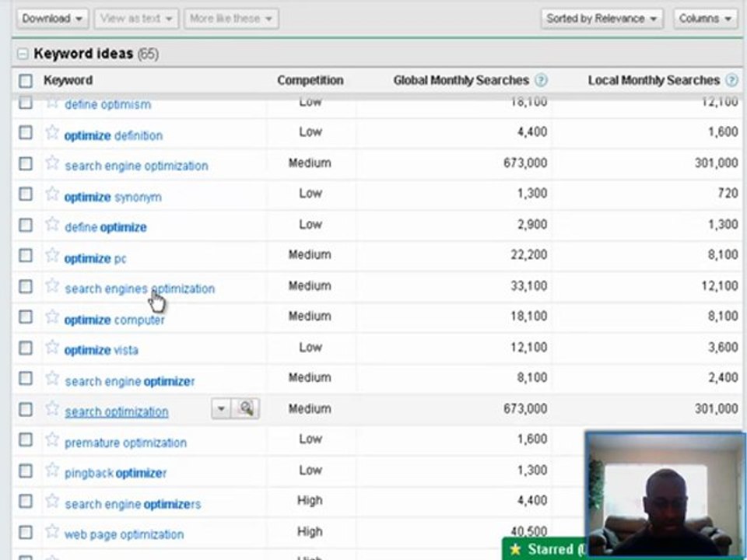Click the green Starred bar
This screenshot has width=747, height=560.
tap(544, 549)
